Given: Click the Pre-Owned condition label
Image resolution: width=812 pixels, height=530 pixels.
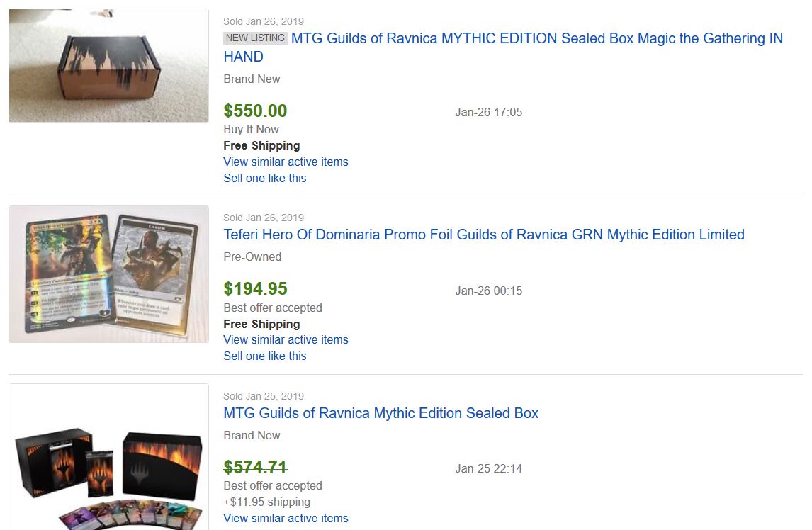Looking at the screenshot, I should coord(252,256).
